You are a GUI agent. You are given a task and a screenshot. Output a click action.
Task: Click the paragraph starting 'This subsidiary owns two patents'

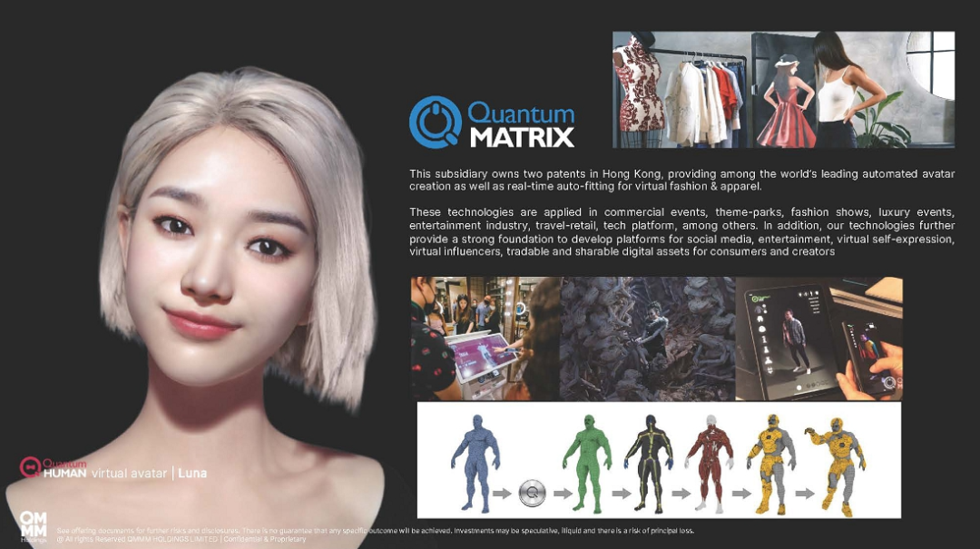pyautogui.click(x=681, y=180)
